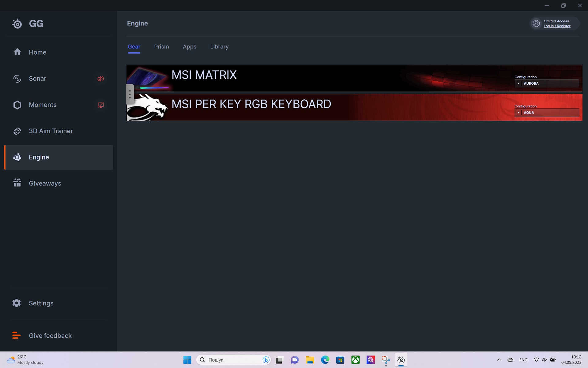Click the Settings gear icon in sidebar
The height and width of the screenshot is (368, 588).
tap(17, 303)
